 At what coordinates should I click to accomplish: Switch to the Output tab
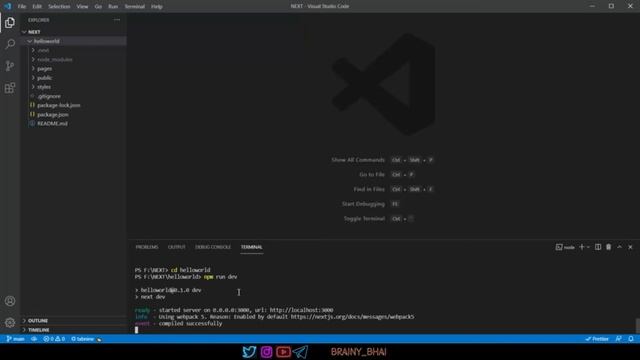[x=176, y=247]
